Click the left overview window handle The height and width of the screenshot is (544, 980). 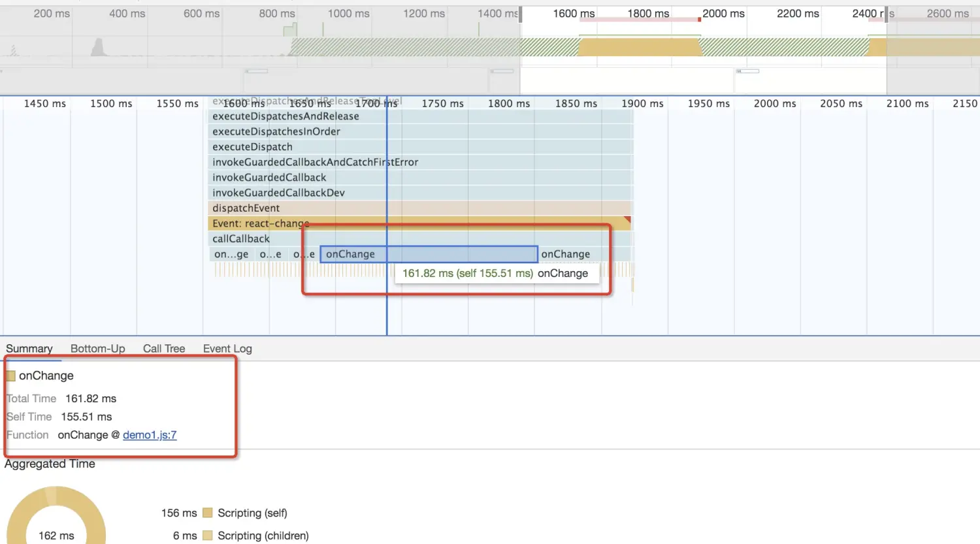521,14
